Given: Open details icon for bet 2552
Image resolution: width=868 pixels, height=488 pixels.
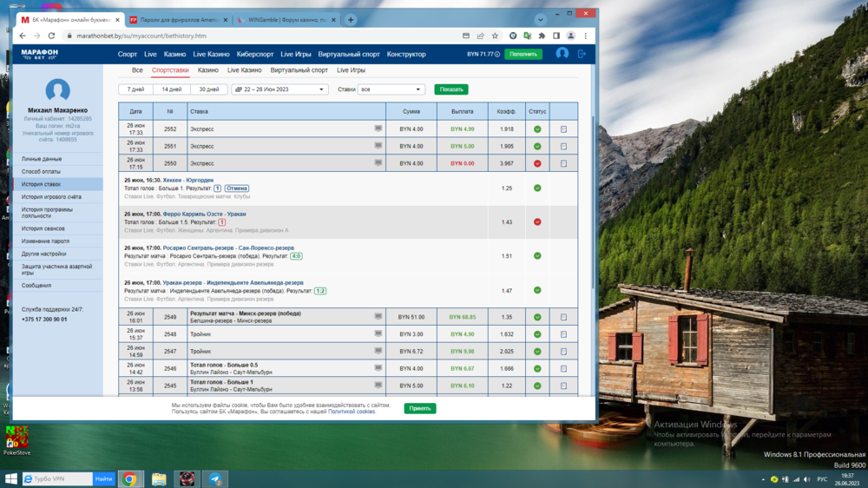Looking at the screenshot, I should tap(563, 129).
